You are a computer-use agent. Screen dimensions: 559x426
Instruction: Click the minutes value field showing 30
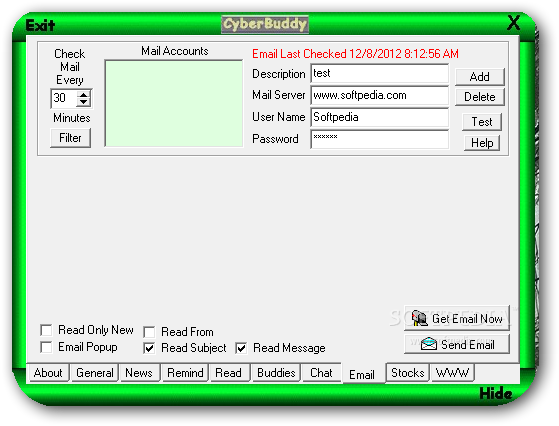(64, 98)
